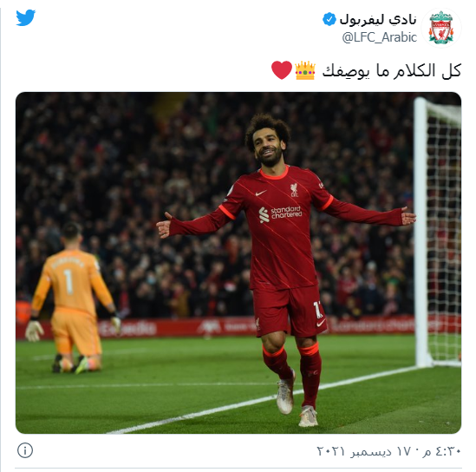Open the Liverpool crest profile avatar
The image size is (476, 472).
point(440,28)
